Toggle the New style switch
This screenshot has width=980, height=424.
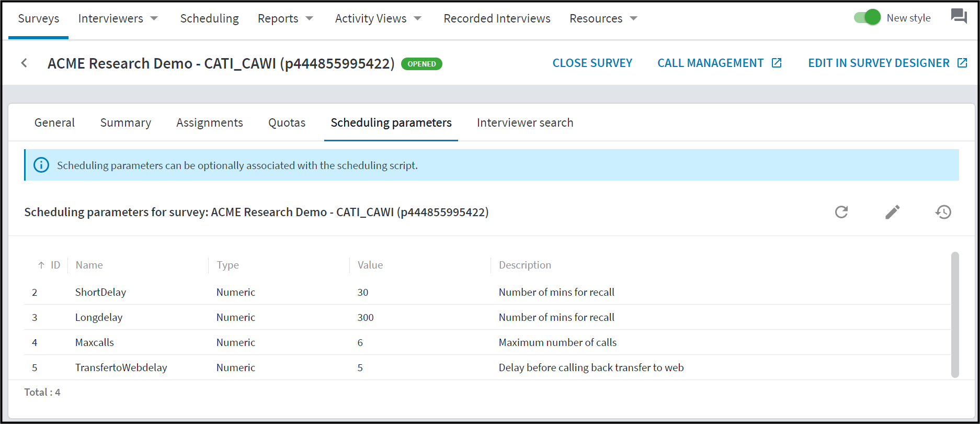coord(868,17)
